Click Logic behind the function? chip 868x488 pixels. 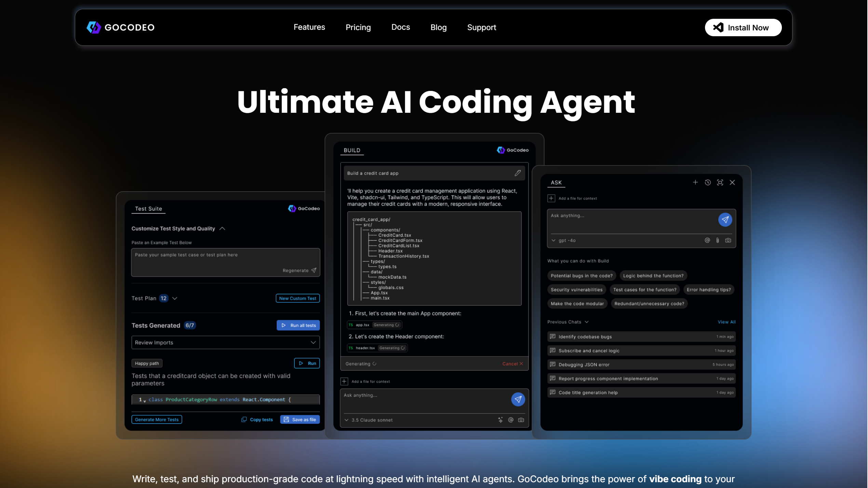coord(653,276)
